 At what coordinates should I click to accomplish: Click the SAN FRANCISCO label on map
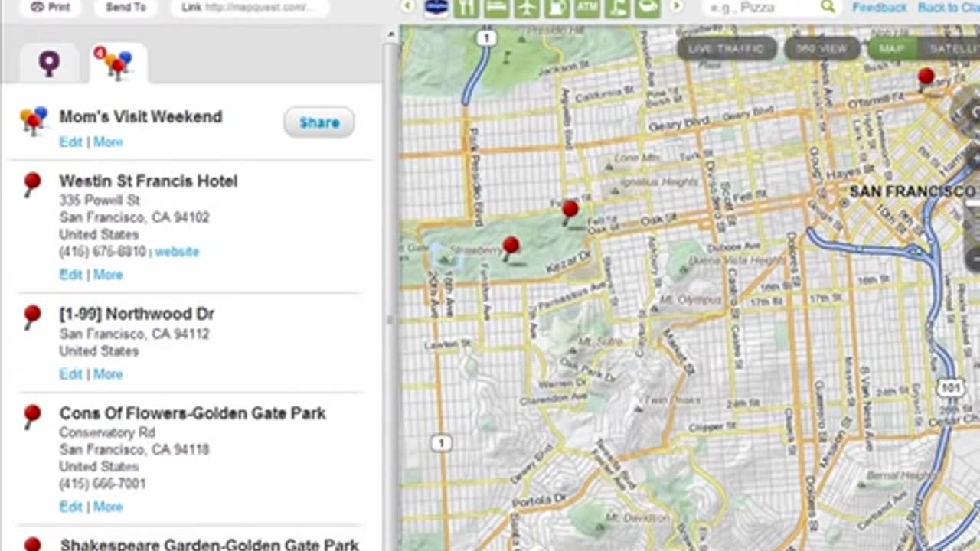coord(913,191)
